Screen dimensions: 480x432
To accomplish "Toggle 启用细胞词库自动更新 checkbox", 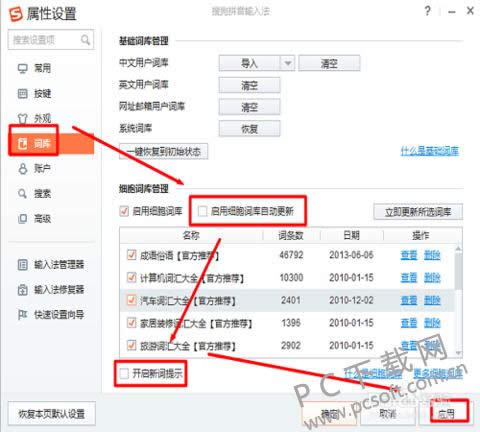I will click(202, 211).
